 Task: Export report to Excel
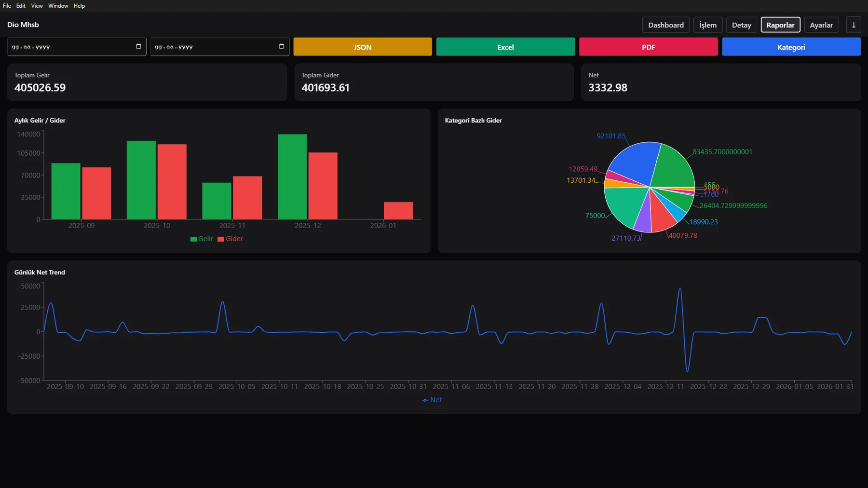click(x=505, y=47)
